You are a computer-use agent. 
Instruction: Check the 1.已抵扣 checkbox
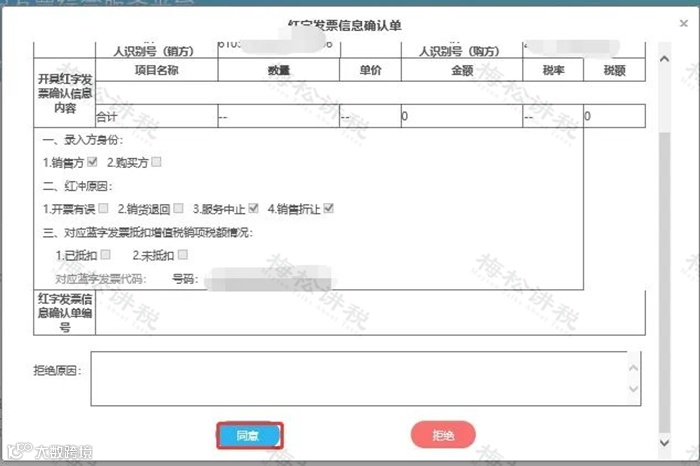[x=105, y=254]
